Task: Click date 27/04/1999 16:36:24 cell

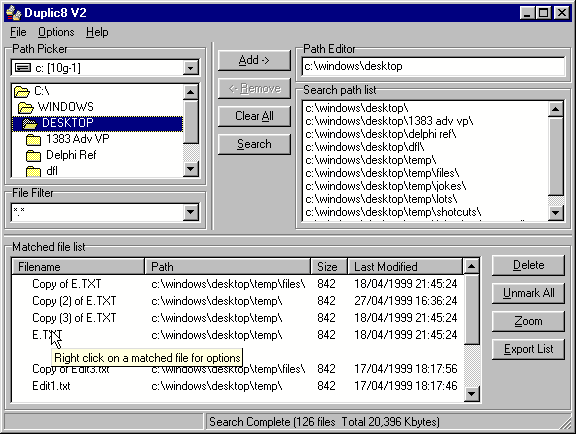Action: click(406, 301)
